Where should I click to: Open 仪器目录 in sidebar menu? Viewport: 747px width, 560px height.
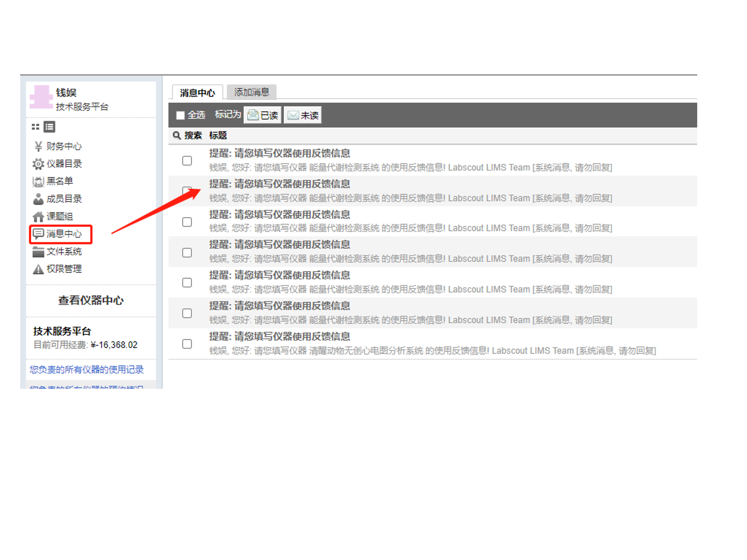64,164
